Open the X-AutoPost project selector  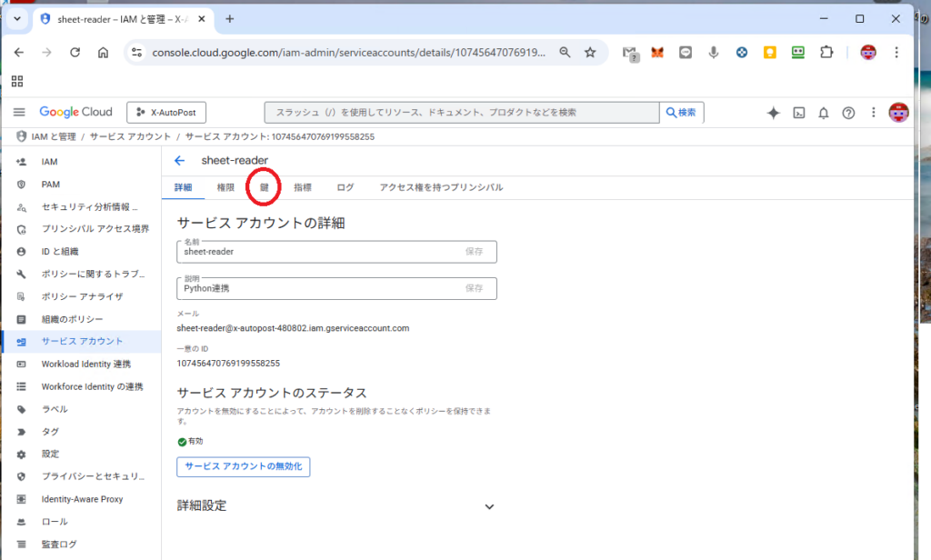pyautogui.click(x=166, y=113)
